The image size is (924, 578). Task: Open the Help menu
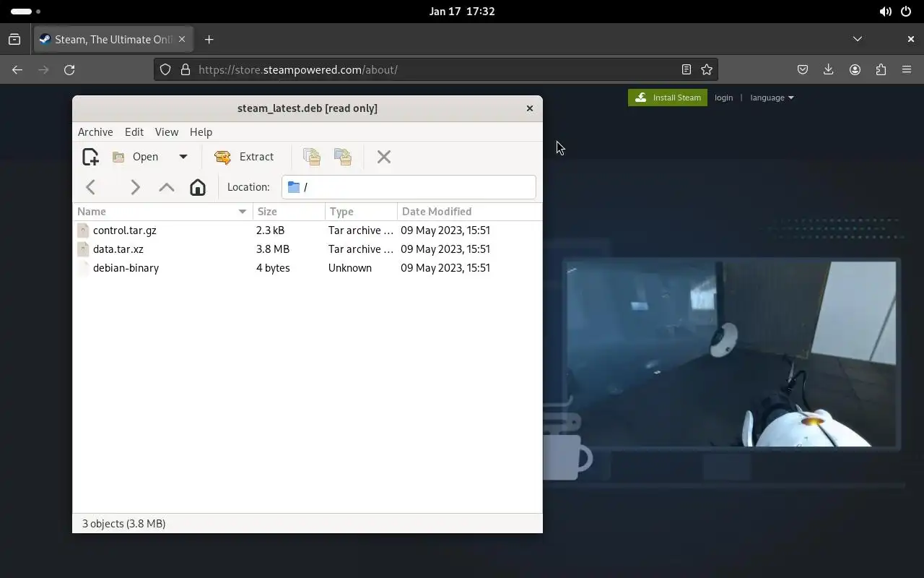point(201,132)
